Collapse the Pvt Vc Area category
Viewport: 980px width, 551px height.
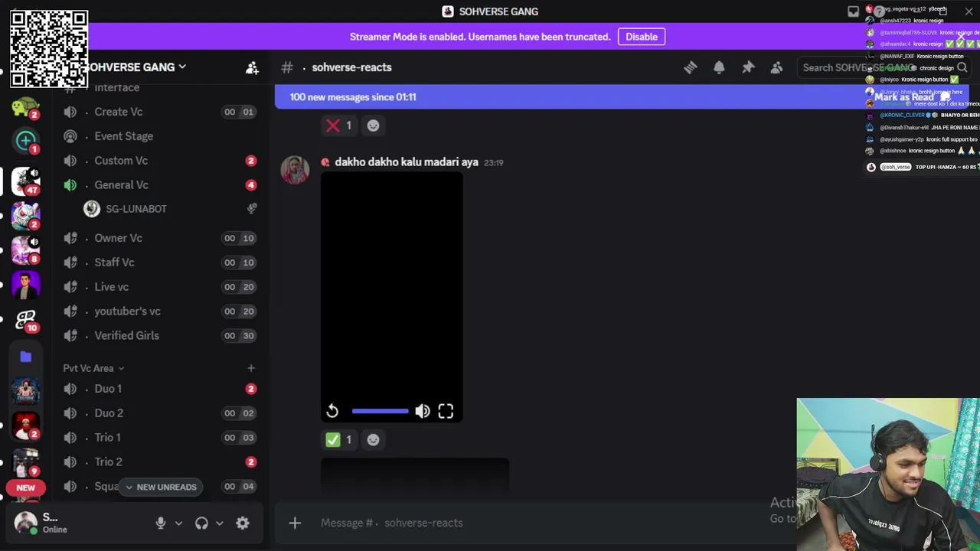coord(93,368)
